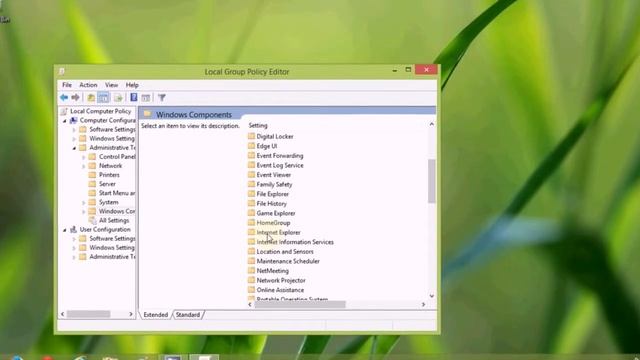Image resolution: width=640 pixels, height=360 pixels.
Task: Open the Action menu
Action: [88, 85]
